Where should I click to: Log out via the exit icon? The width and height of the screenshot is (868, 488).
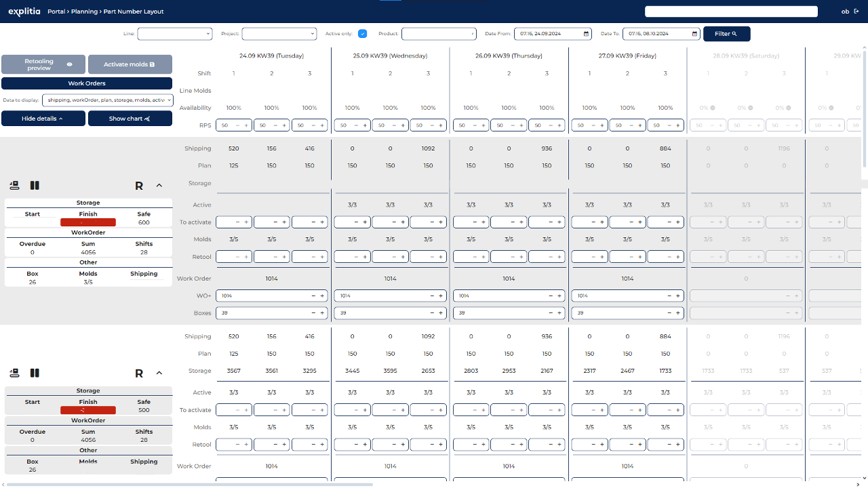856,12
